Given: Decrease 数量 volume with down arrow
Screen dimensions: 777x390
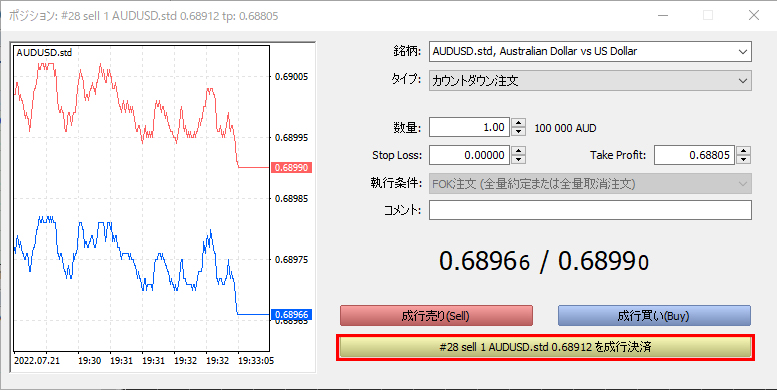Looking at the screenshot, I should 518,131.
